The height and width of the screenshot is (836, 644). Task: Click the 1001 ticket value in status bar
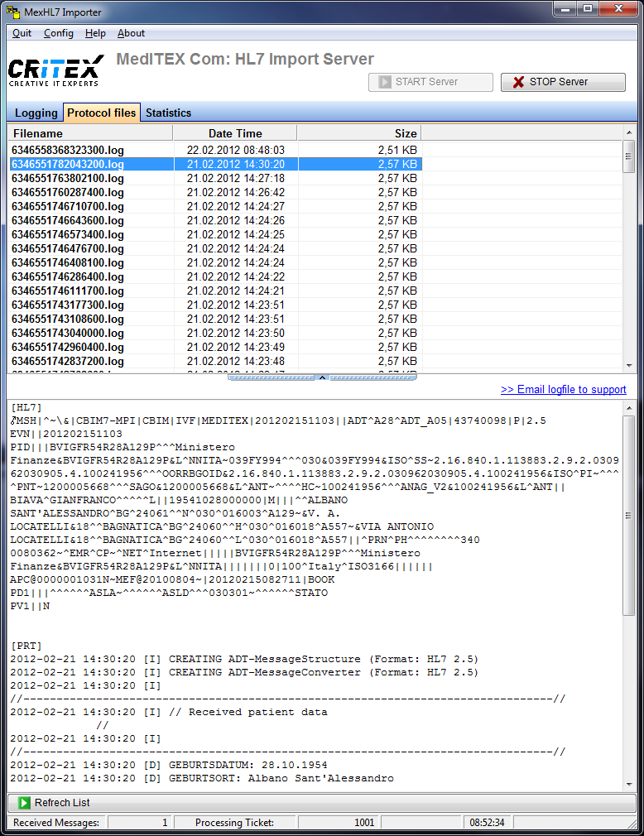[x=365, y=823]
